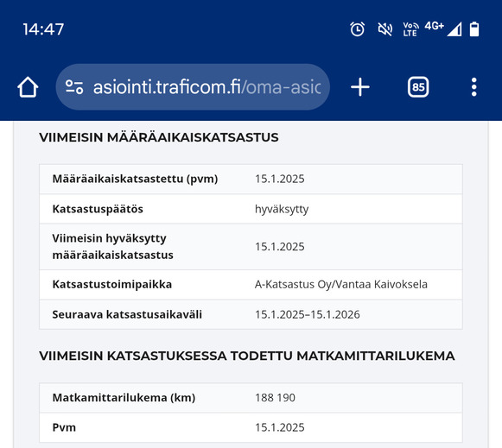The image size is (502, 448).
Task: Tap the muted sound status icon
Action: pyautogui.click(x=385, y=29)
